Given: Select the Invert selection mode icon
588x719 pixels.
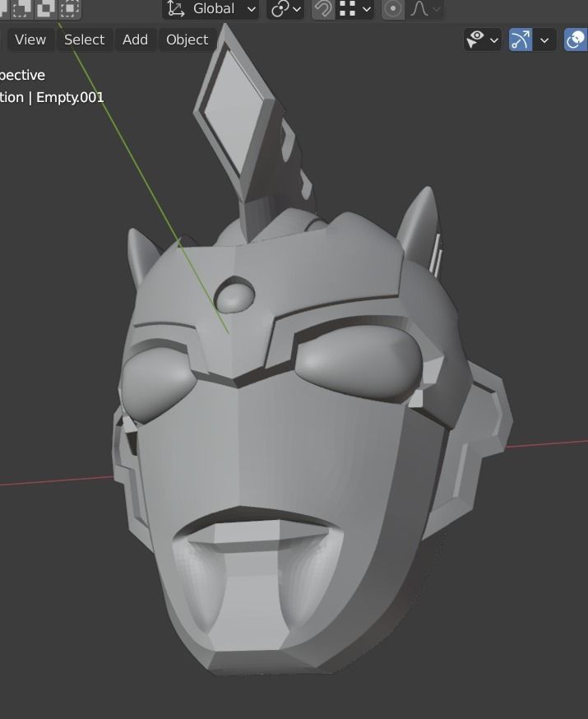Looking at the screenshot, I should click(45, 8).
